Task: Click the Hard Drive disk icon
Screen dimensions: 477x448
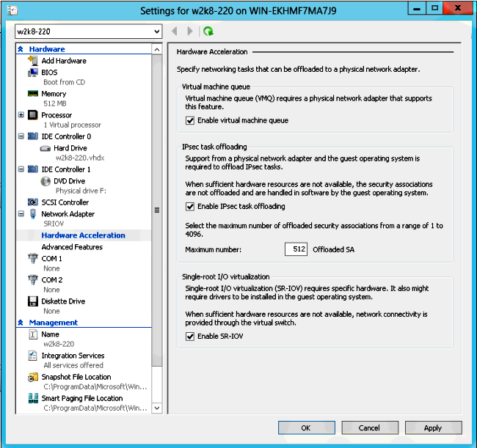Action: coord(45,148)
